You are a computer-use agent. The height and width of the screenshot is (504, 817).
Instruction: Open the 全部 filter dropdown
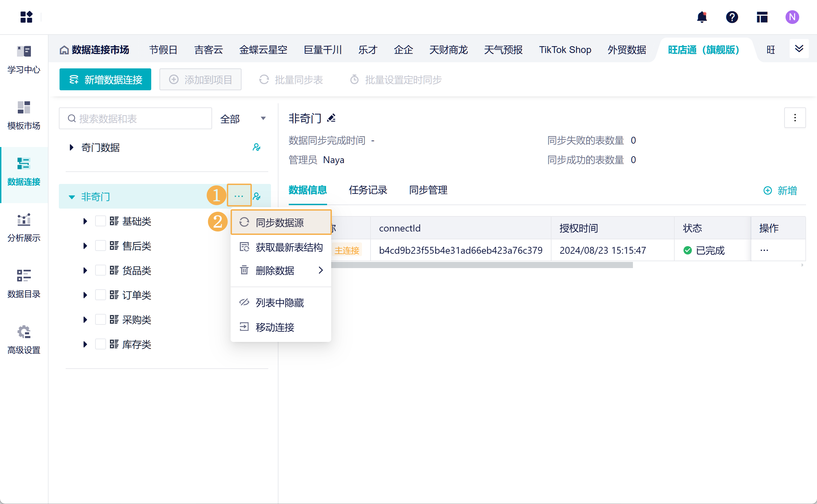coord(243,119)
